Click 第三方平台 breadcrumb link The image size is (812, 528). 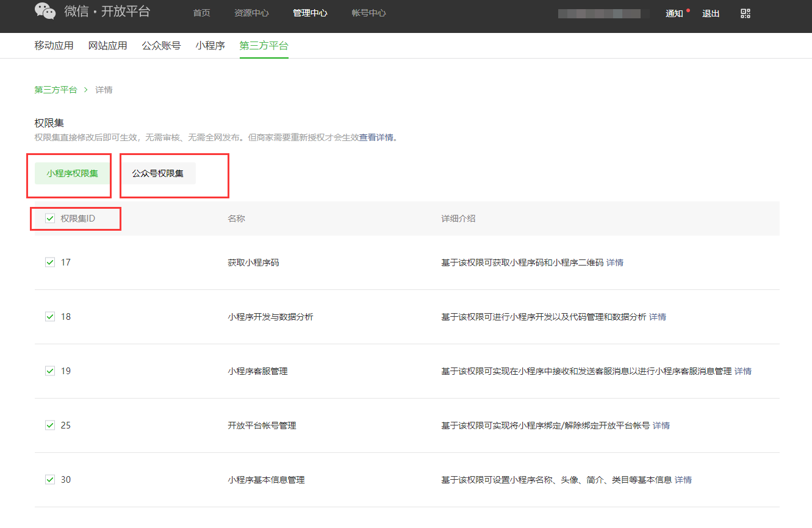tap(56, 90)
